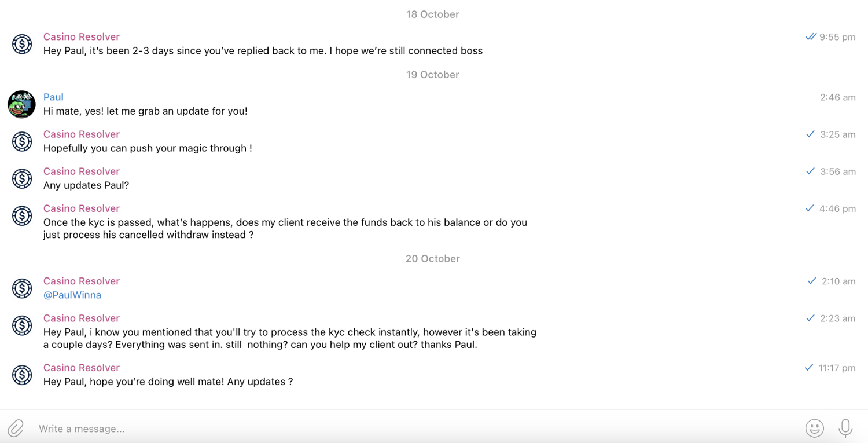
Task: Click the 18 October date header
Action: pyautogui.click(x=432, y=14)
